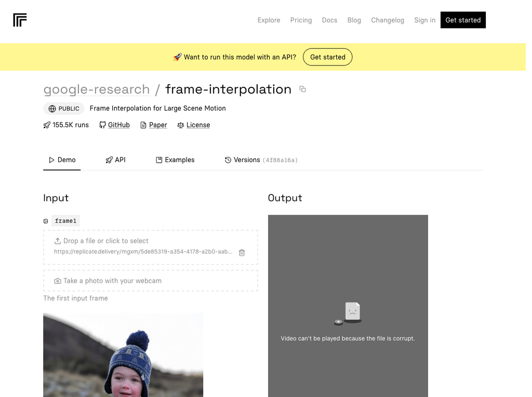
Task: Click the frame-interpolation model title
Action: 229,89
